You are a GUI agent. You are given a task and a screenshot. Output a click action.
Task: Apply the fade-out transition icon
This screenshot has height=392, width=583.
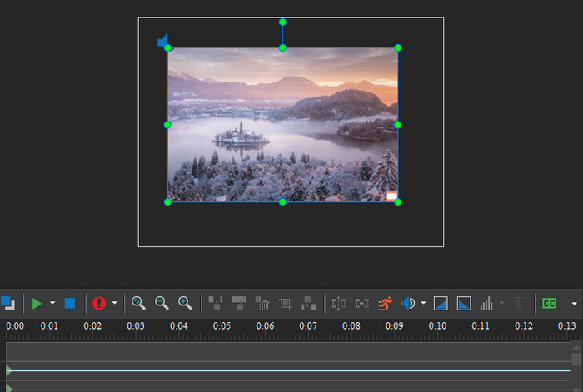pyautogui.click(x=464, y=304)
